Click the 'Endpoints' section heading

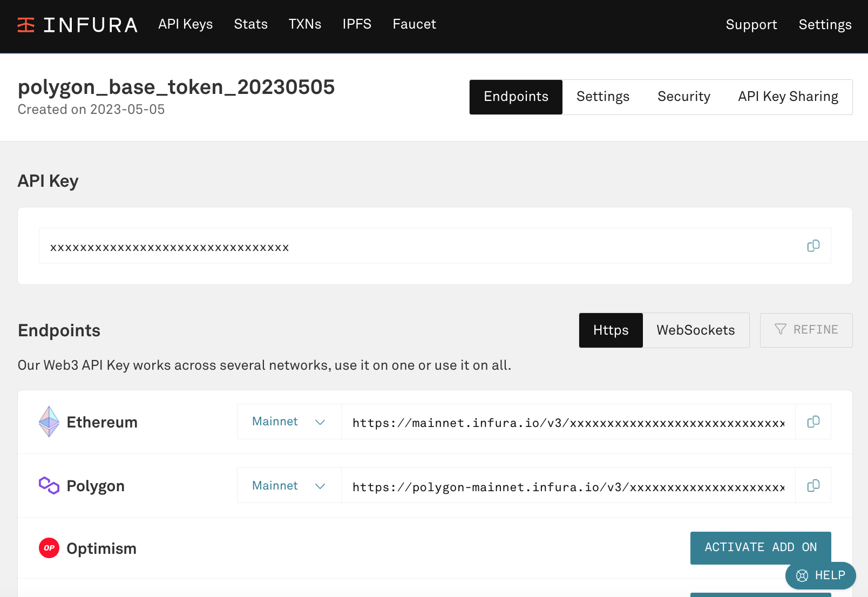[59, 330]
